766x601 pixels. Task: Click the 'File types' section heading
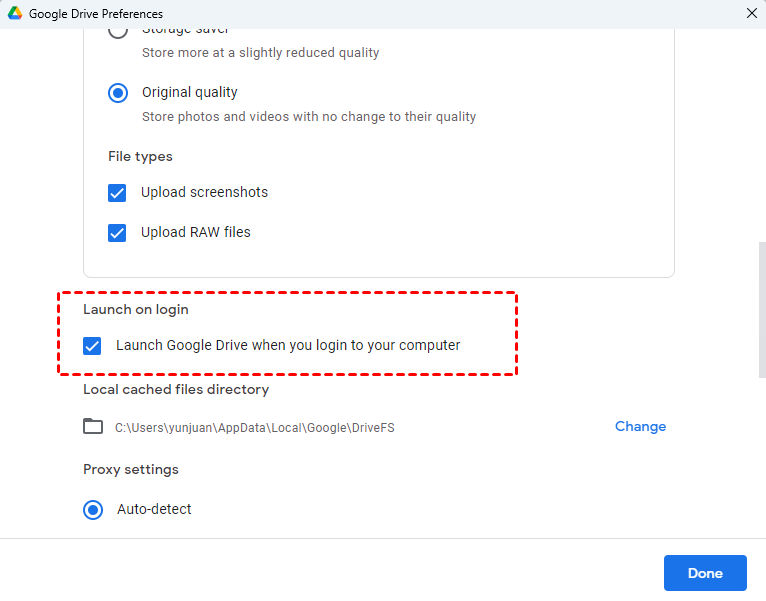point(140,156)
